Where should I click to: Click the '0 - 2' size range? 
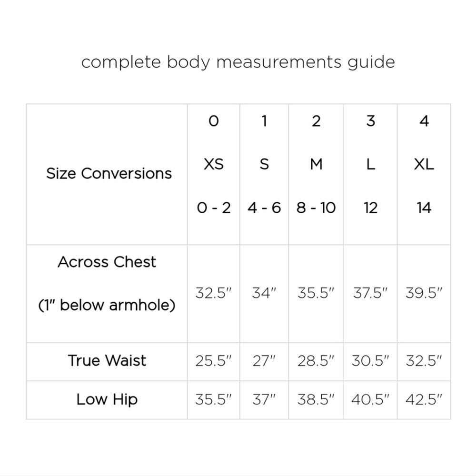[214, 208]
